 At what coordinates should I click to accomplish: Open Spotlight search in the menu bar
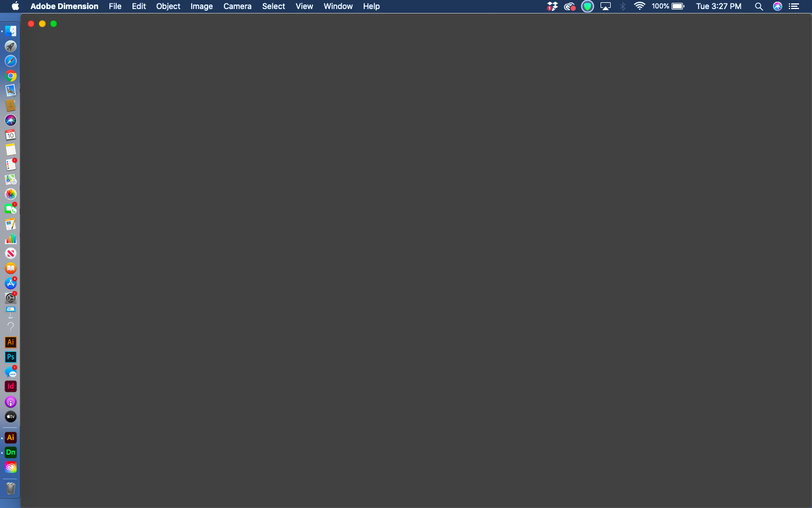point(759,6)
